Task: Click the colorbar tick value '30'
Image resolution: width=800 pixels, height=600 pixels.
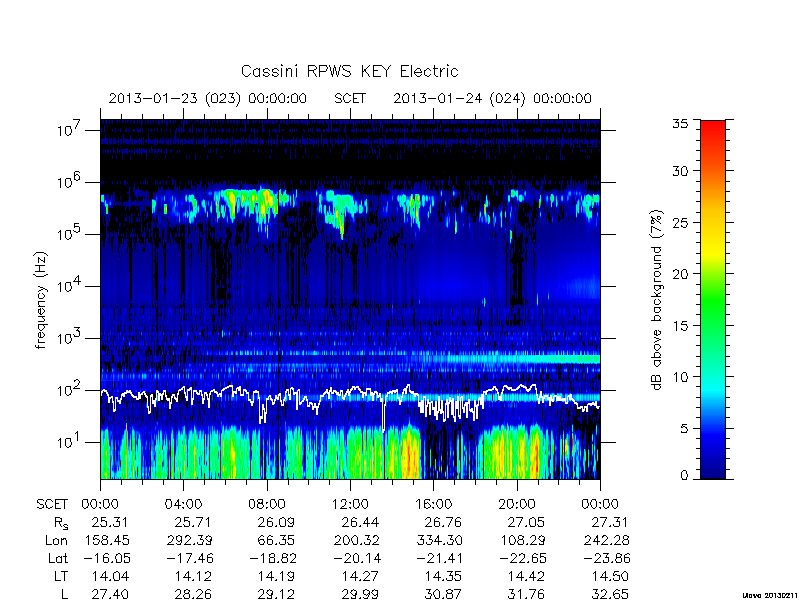Action: (x=680, y=171)
